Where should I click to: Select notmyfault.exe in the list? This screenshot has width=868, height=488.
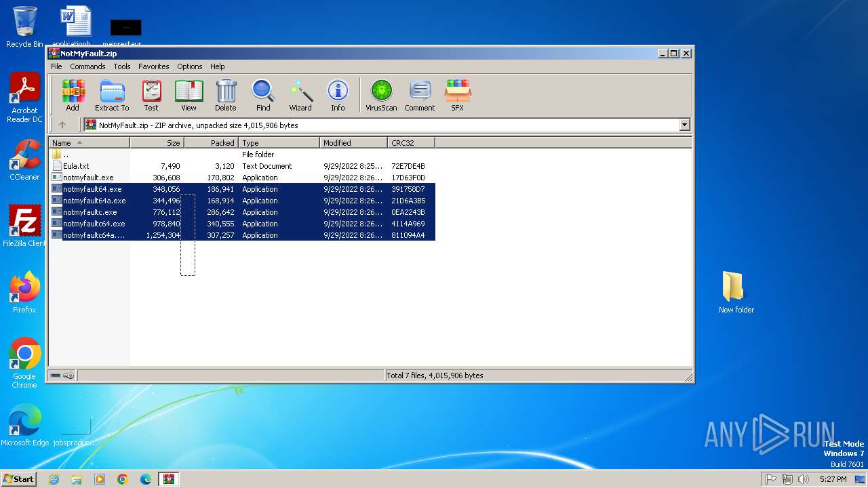(242, 178)
